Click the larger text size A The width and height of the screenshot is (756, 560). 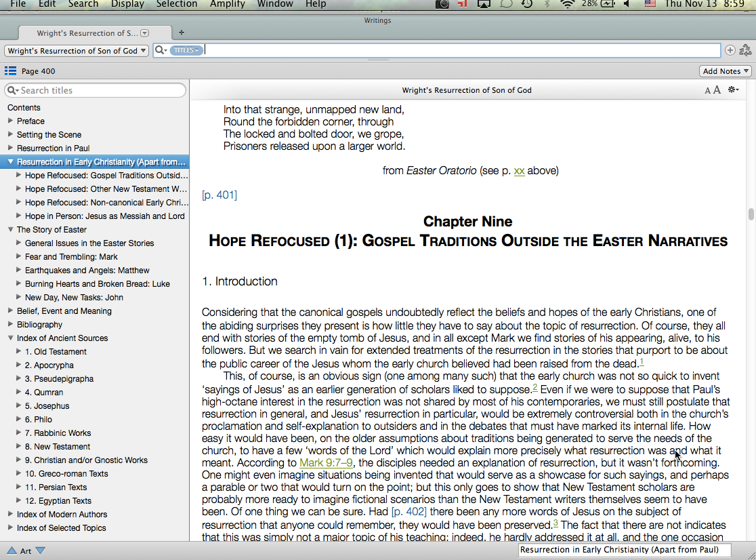coord(717,90)
